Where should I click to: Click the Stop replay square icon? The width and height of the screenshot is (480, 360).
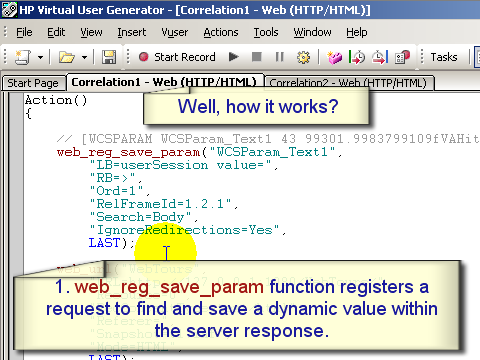tap(256, 57)
